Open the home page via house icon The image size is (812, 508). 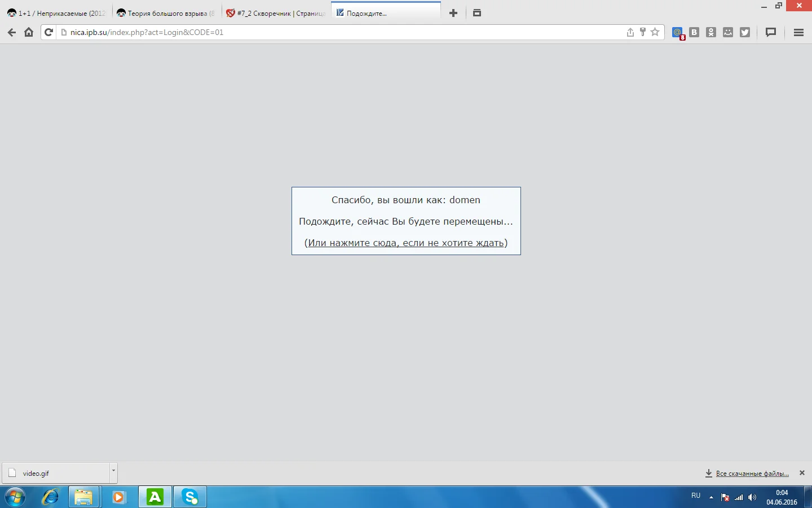29,32
